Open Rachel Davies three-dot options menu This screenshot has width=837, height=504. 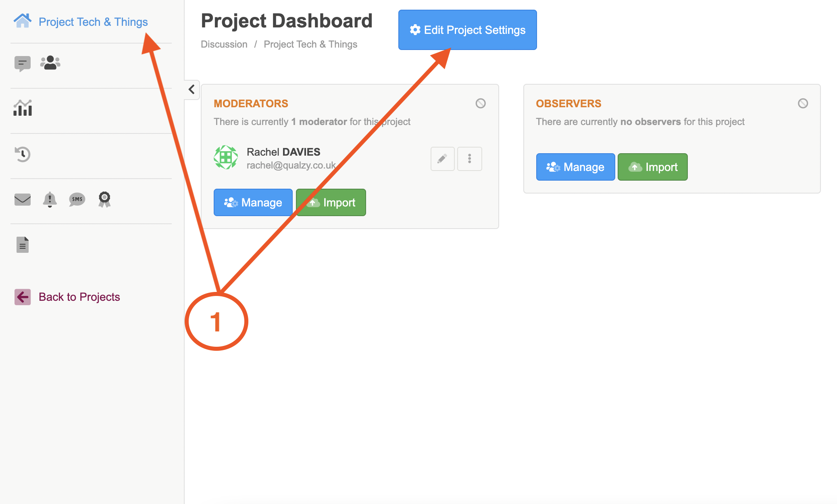[470, 159]
